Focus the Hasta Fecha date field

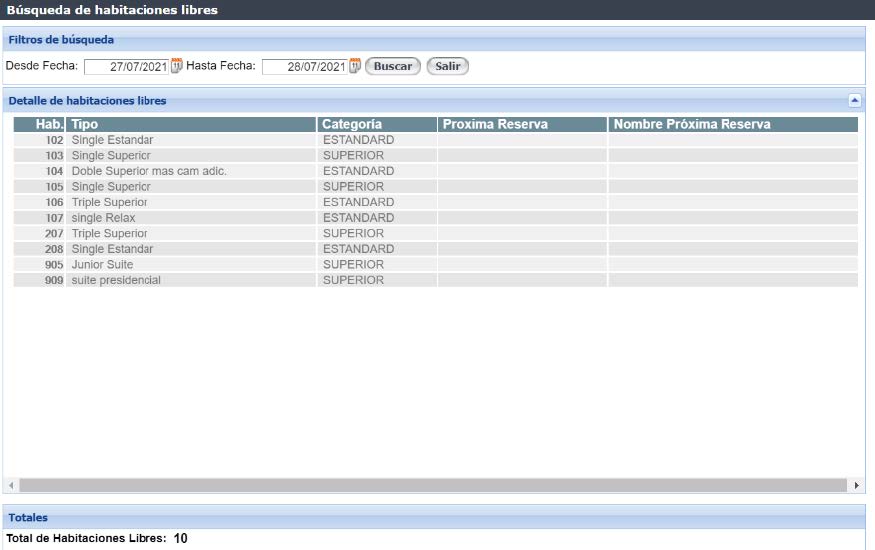(x=304, y=67)
